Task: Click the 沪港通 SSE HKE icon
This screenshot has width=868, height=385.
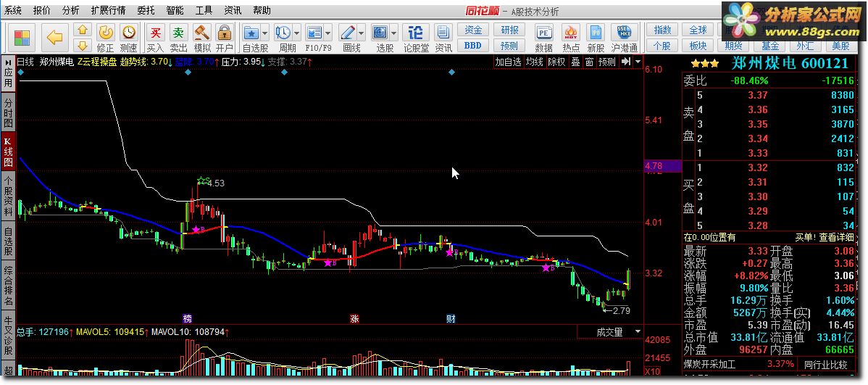Action: pos(625,38)
